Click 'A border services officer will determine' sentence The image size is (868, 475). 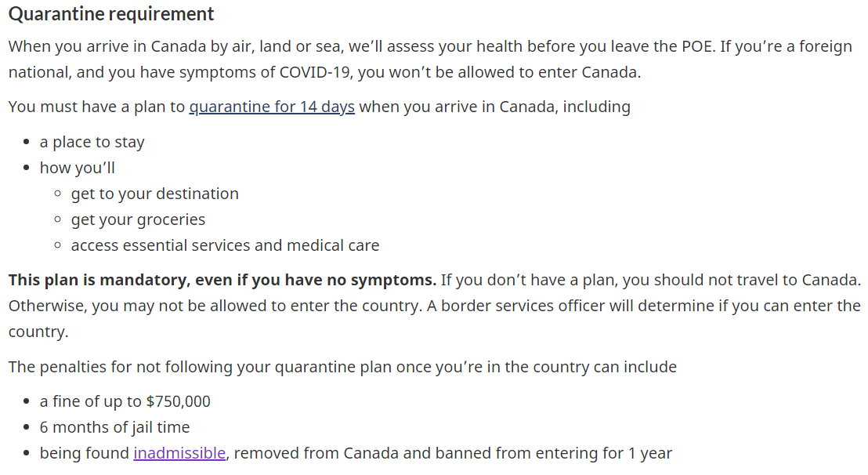(643, 306)
